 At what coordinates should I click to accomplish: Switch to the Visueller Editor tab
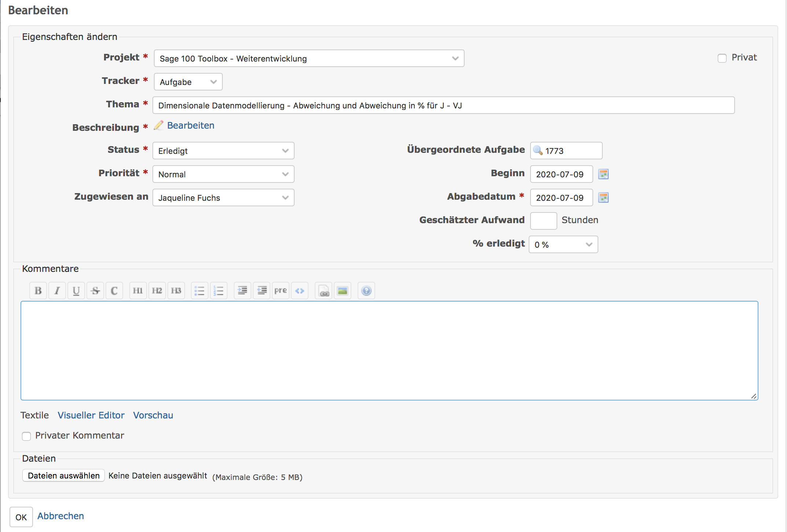click(x=91, y=415)
